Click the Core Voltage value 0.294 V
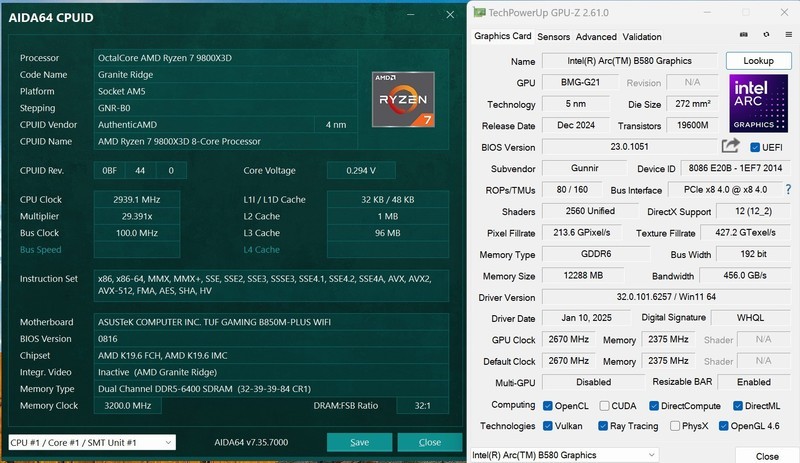800x463 pixels. (x=361, y=170)
